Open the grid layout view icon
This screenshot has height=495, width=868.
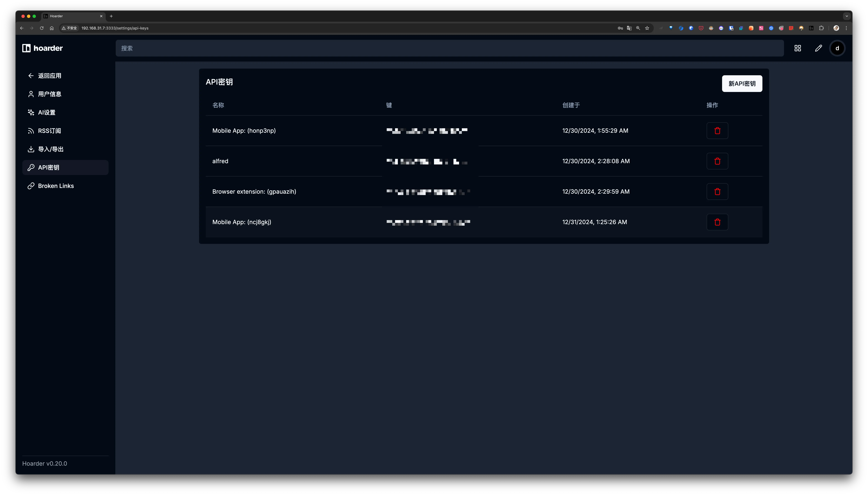pos(797,48)
